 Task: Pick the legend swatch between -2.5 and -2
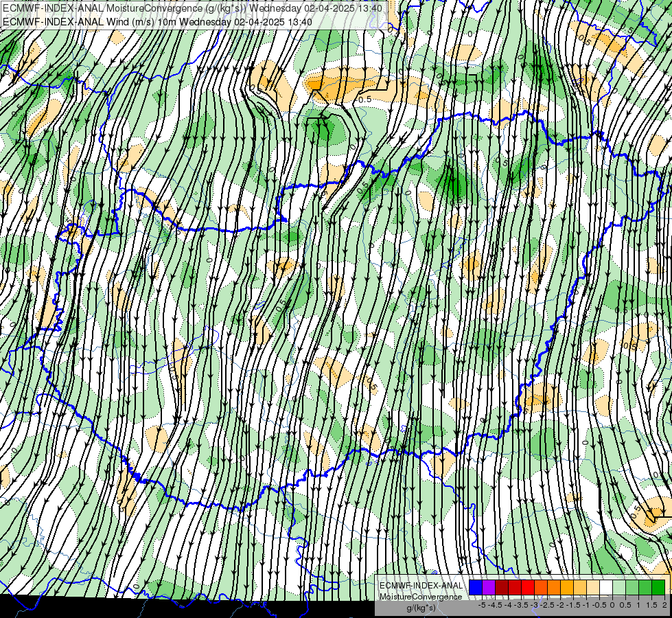tap(541, 587)
